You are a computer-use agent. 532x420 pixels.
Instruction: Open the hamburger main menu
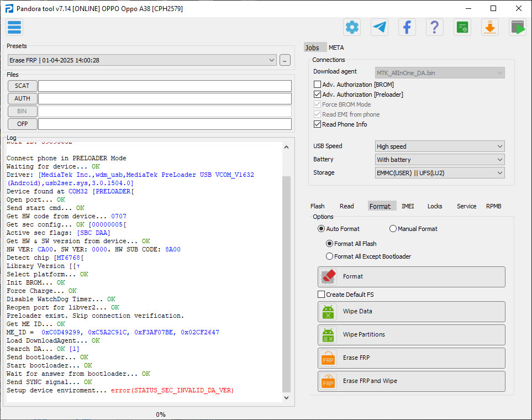14,28
